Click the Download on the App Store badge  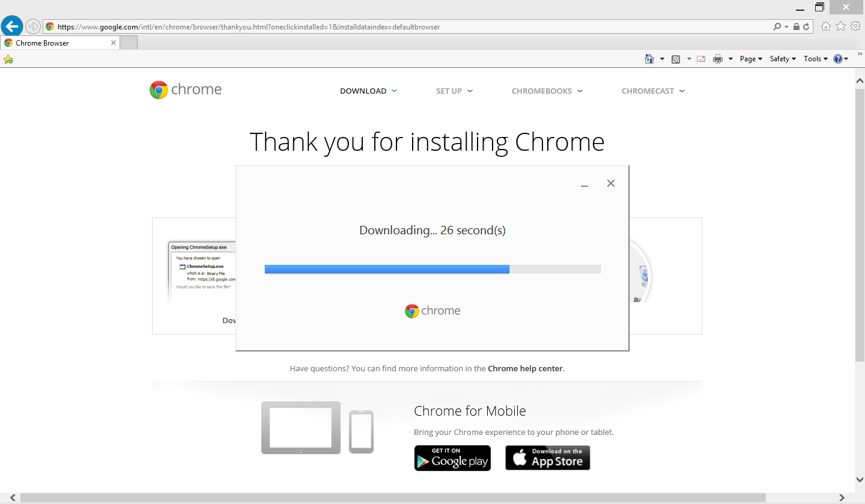[547, 458]
